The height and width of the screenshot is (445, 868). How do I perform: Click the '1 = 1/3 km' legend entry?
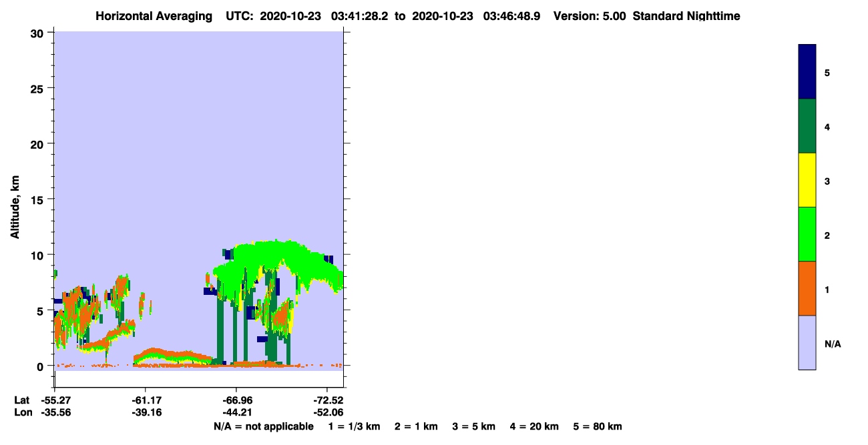[x=355, y=426]
